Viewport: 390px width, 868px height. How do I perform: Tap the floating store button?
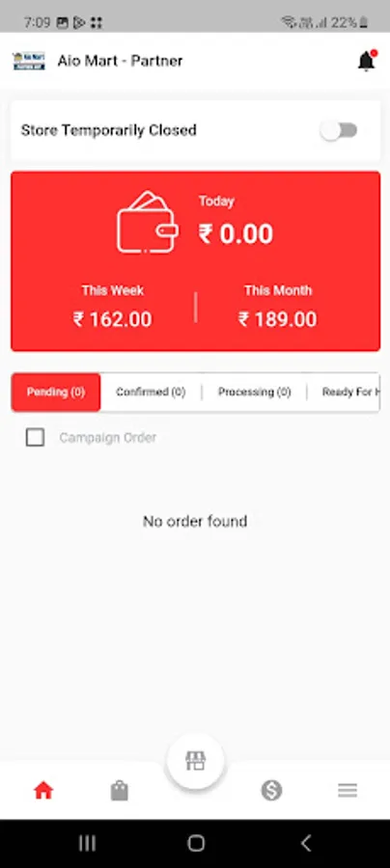[x=196, y=761]
